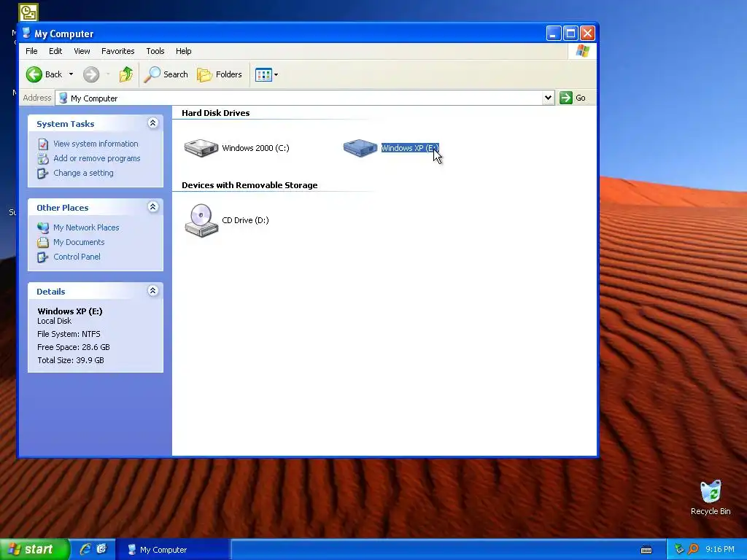The height and width of the screenshot is (560, 747).
Task: Click the desktop icon above the window
Action: pyautogui.click(x=28, y=12)
